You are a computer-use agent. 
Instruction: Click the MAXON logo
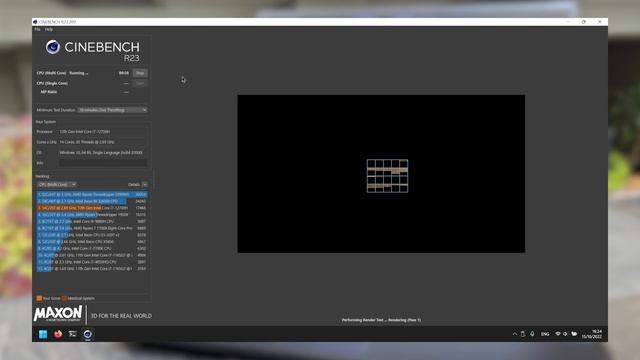(58, 314)
